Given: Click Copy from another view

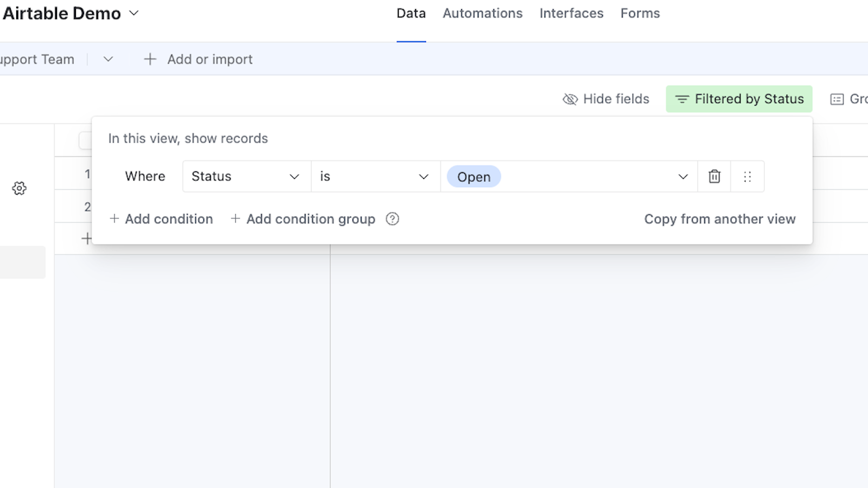Looking at the screenshot, I should click(x=720, y=219).
